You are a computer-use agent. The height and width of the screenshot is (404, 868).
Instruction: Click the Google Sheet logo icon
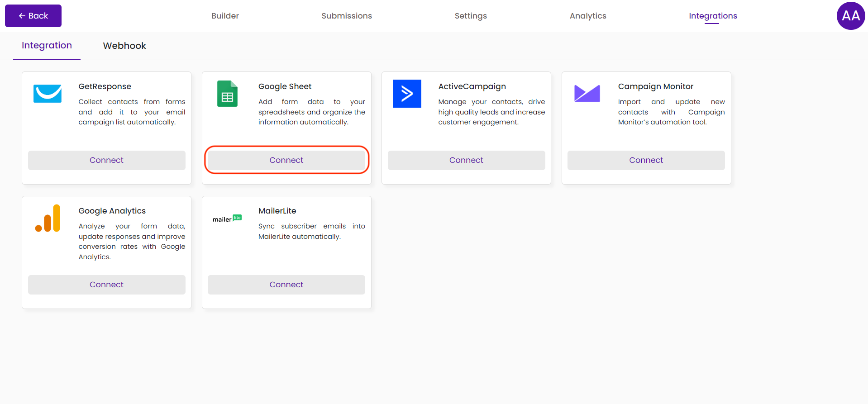coord(227,94)
